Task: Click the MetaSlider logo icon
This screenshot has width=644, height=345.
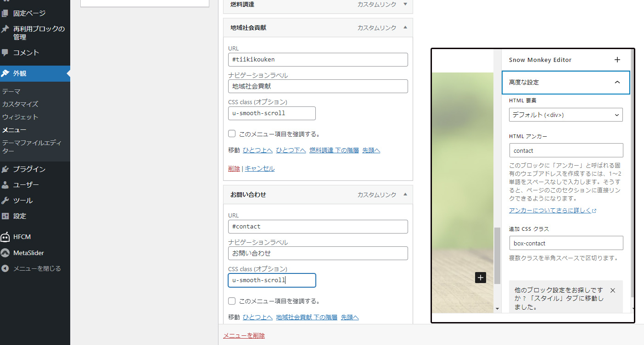Action: point(5,253)
